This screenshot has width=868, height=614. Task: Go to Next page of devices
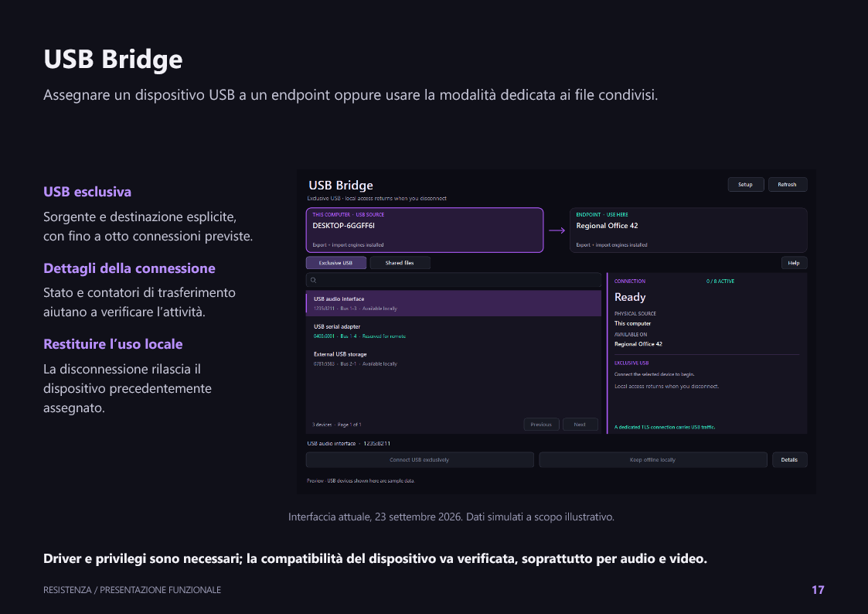tap(580, 425)
